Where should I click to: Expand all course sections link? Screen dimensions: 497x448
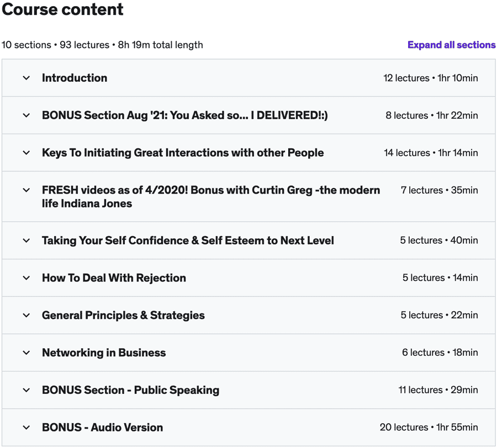(451, 45)
